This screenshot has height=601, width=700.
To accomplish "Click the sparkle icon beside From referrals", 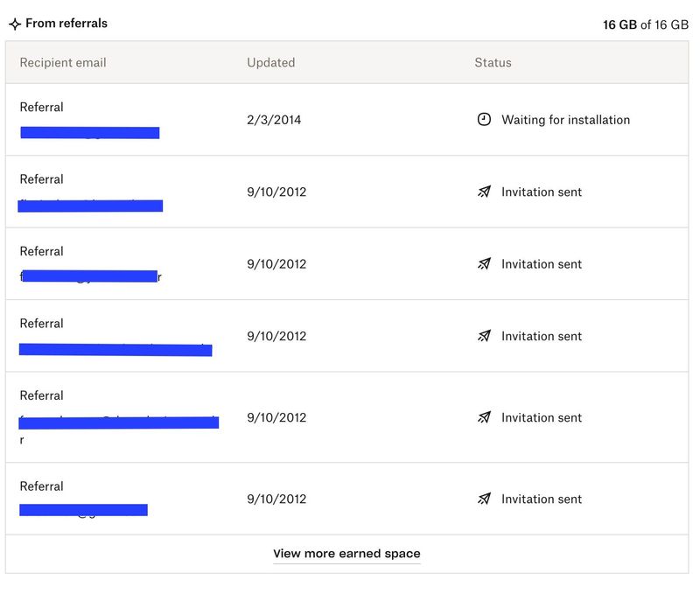I will [15, 23].
